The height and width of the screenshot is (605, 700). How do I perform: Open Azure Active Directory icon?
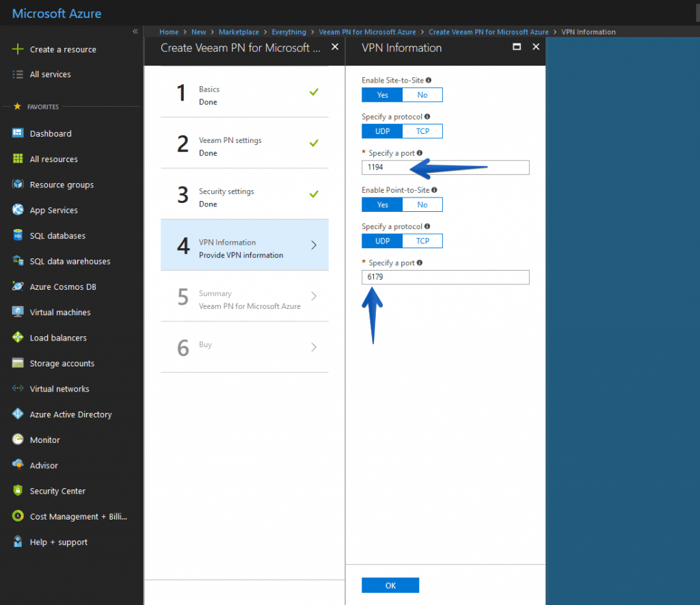[x=18, y=414]
